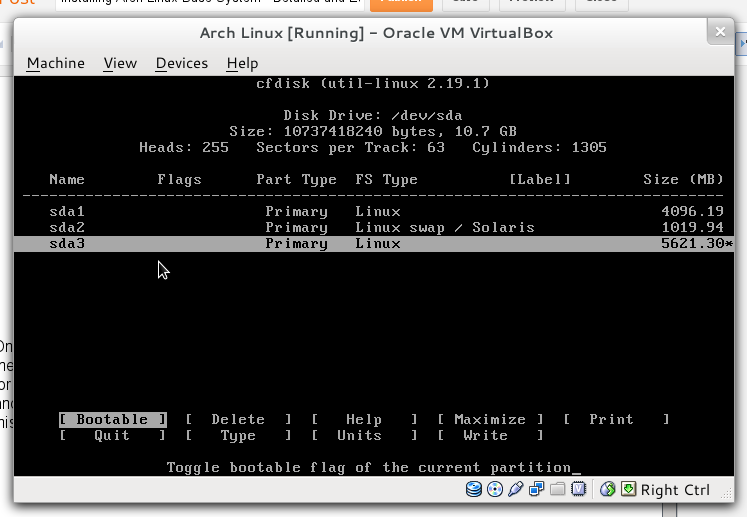This screenshot has width=747, height=517.
Task: Select the Write option in cfdisk
Action: [490, 436]
